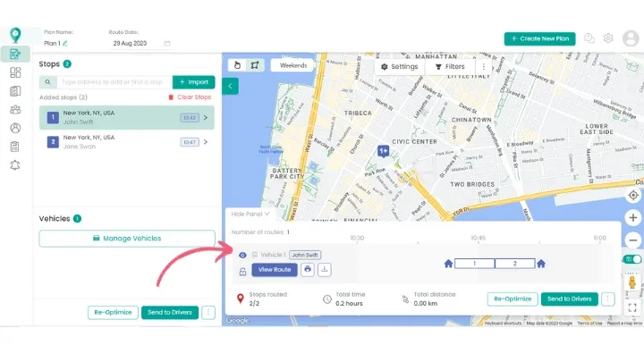This screenshot has width=644, height=362.
Task: Check the Vehicle 1 checkbox
Action: [x=255, y=255]
